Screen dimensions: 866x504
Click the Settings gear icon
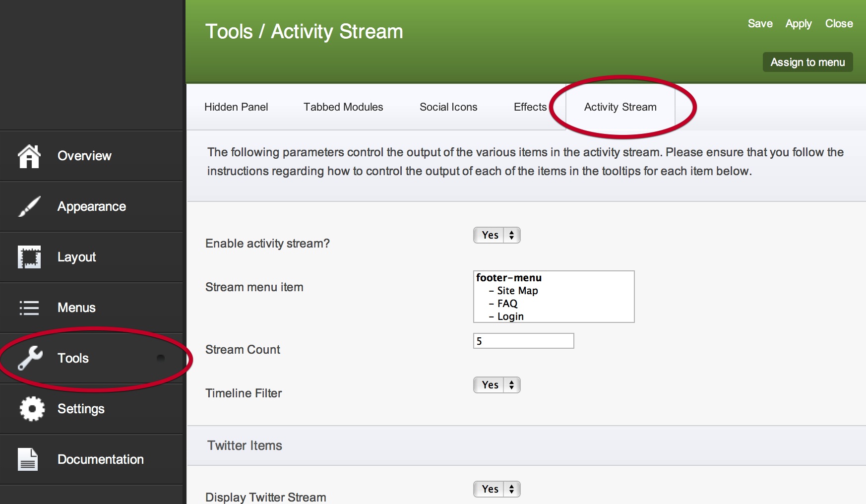click(x=32, y=409)
